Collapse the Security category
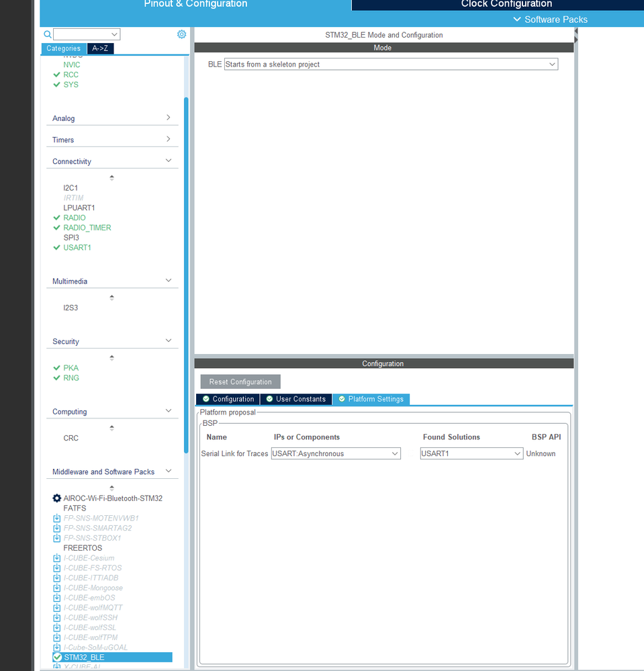The height and width of the screenshot is (671, 644). (x=168, y=341)
